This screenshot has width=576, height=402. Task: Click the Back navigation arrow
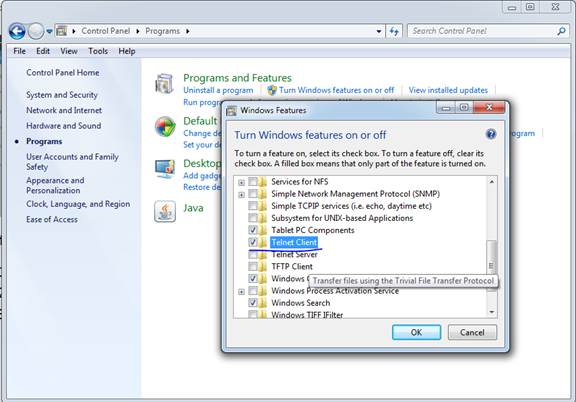17,31
